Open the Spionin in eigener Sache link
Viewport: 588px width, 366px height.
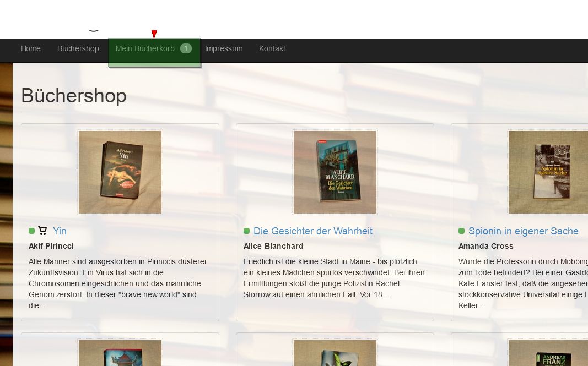point(524,231)
